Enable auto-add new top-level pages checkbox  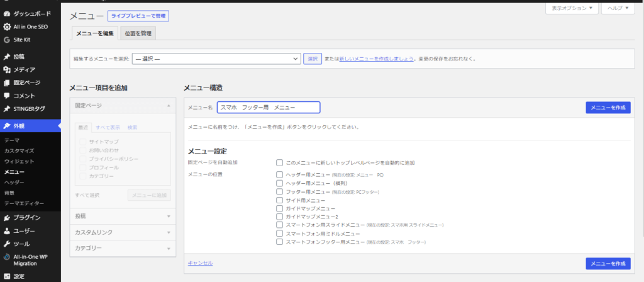click(280, 163)
